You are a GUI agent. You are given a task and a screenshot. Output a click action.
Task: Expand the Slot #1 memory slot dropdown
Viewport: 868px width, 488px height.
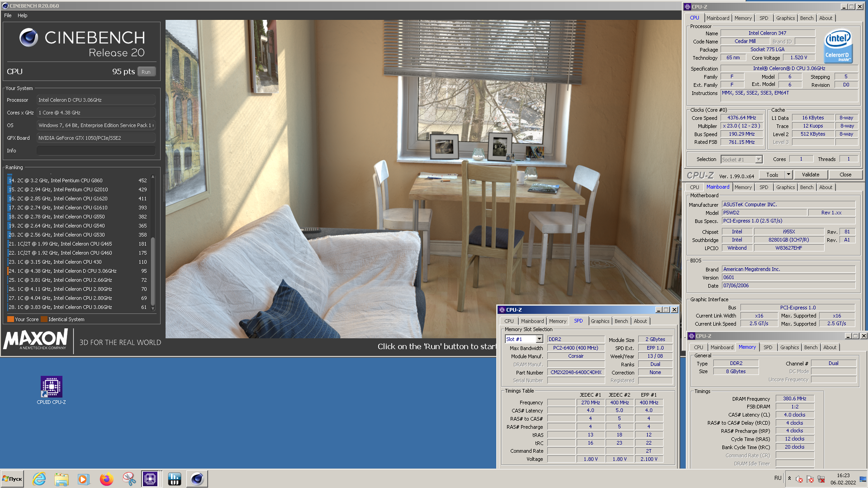click(539, 339)
